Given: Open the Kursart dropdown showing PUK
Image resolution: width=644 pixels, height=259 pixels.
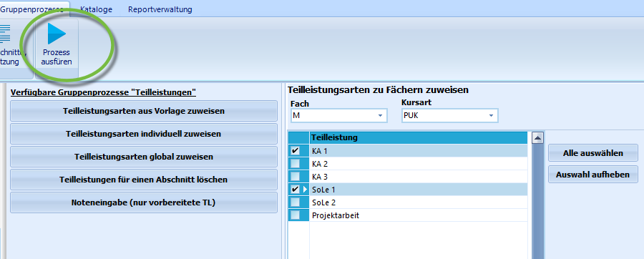Looking at the screenshot, I should coord(450,116).
